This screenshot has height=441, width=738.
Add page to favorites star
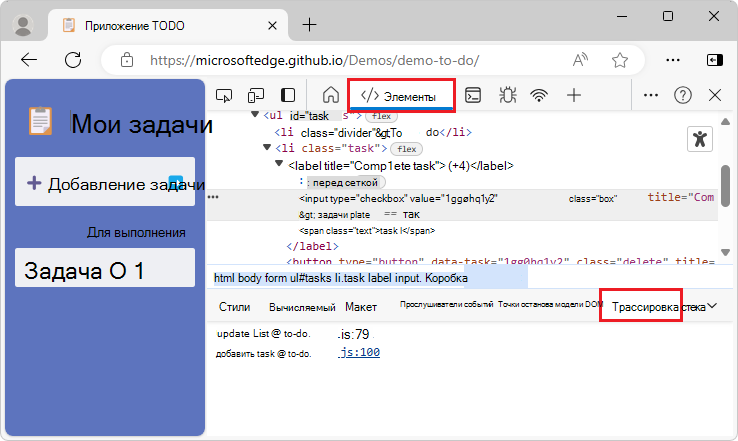(620, 60)
